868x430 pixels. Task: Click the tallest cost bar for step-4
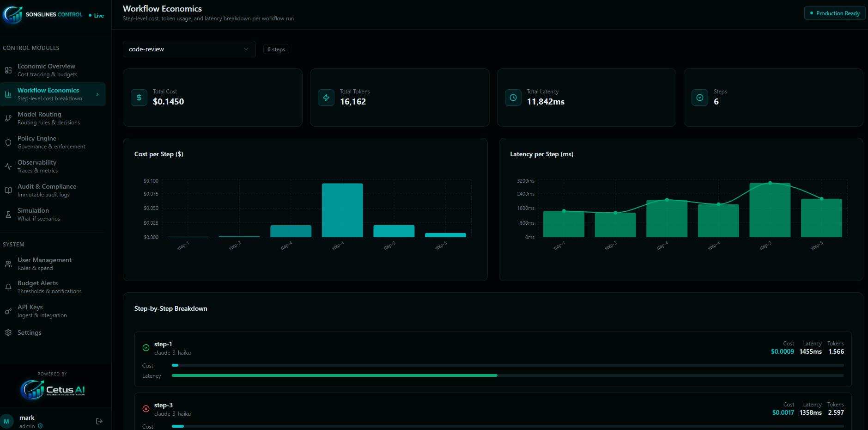342,210
